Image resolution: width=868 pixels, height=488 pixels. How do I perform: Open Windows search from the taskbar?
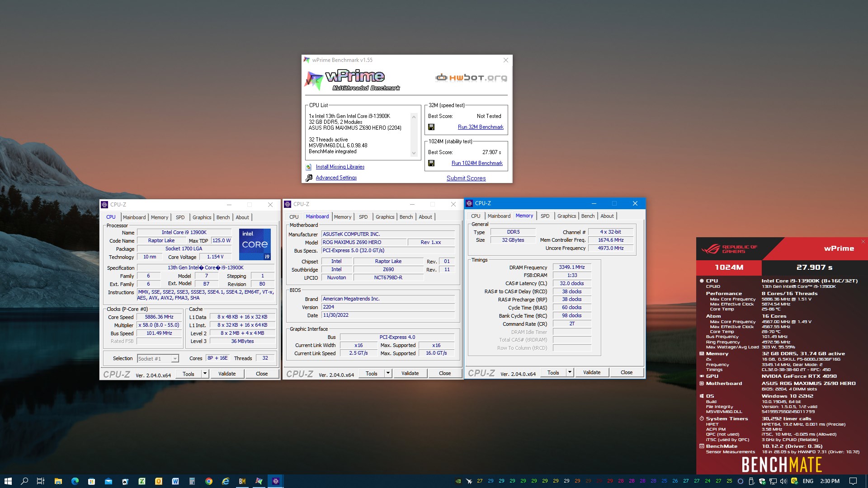(x=24, y=481)
